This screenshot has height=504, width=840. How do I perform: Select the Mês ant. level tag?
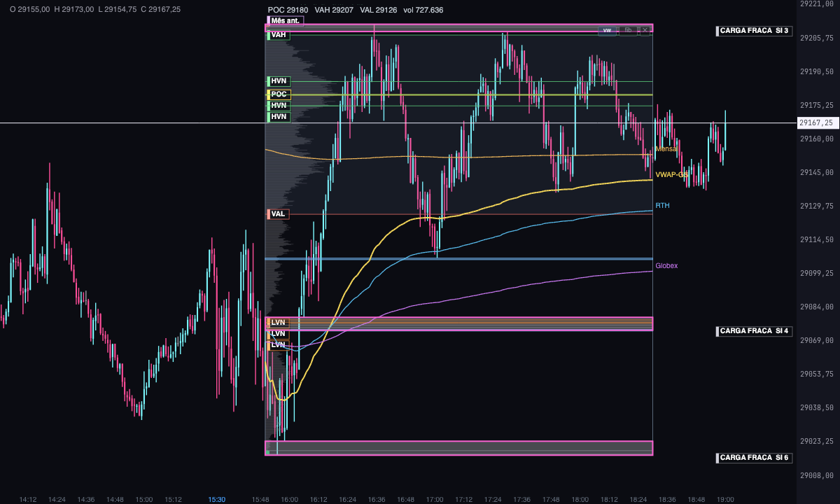[286, 21]
